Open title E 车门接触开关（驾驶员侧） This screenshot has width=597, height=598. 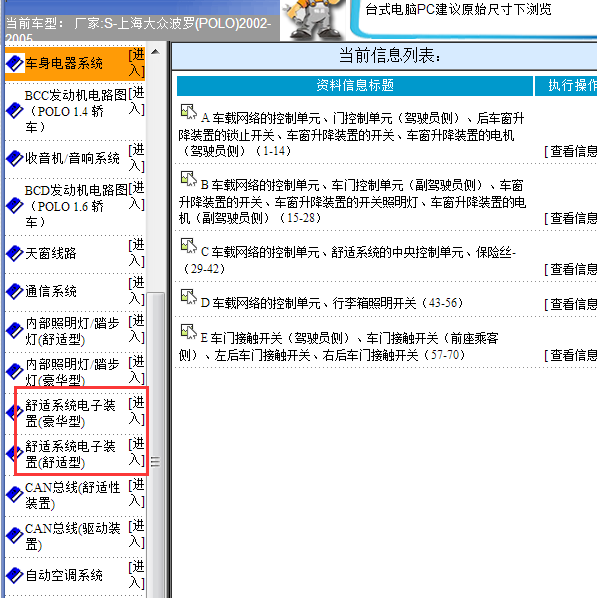tap(339, 347)
